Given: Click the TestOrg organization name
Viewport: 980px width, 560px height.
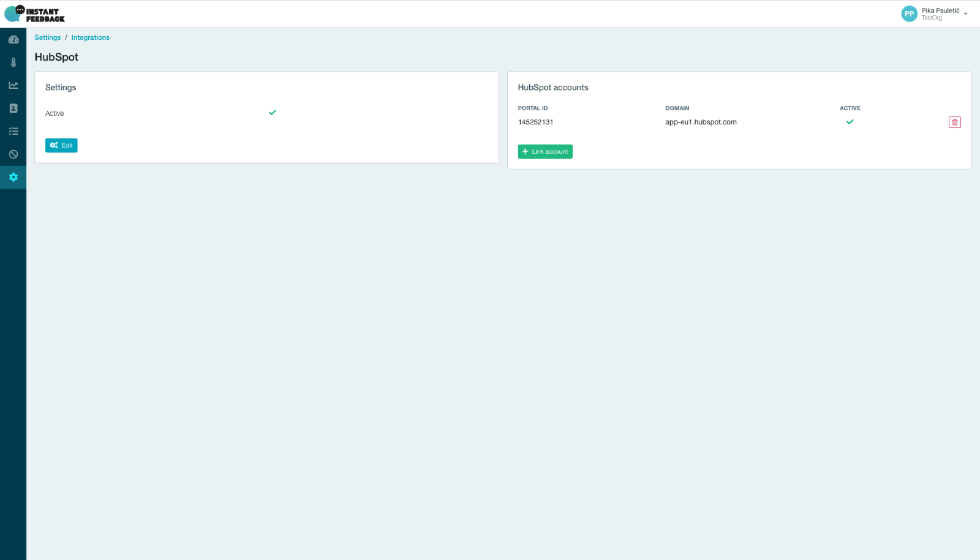Looking at the screenshot, I should pos(932,18).
